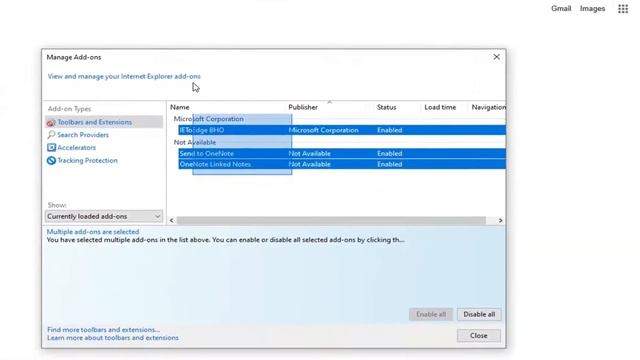Click the horizontal scrollbar thumb
This screenshot has width=640, height=360.
331,220
